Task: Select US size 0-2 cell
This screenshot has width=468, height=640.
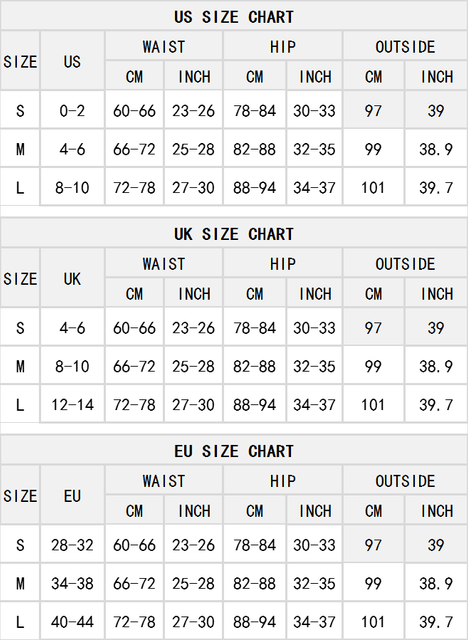Action: pyautogui.click(x=72, y=111)
